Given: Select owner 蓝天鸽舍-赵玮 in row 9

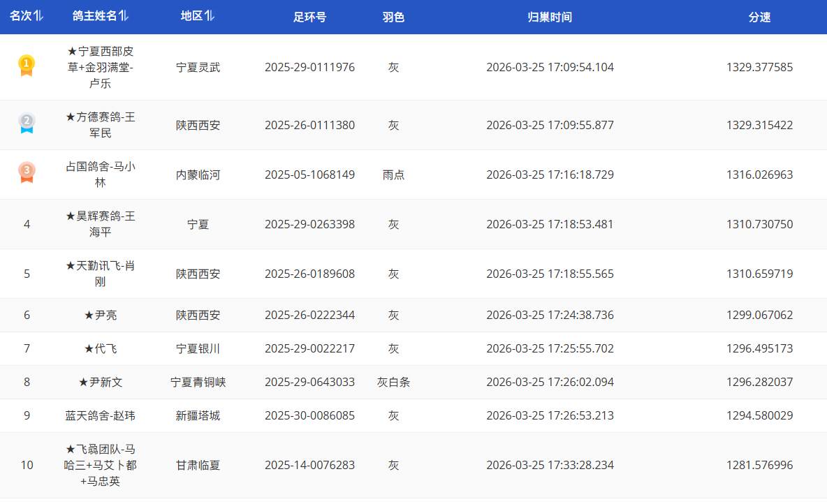Looking at the screenshot, I should point(101,415).
